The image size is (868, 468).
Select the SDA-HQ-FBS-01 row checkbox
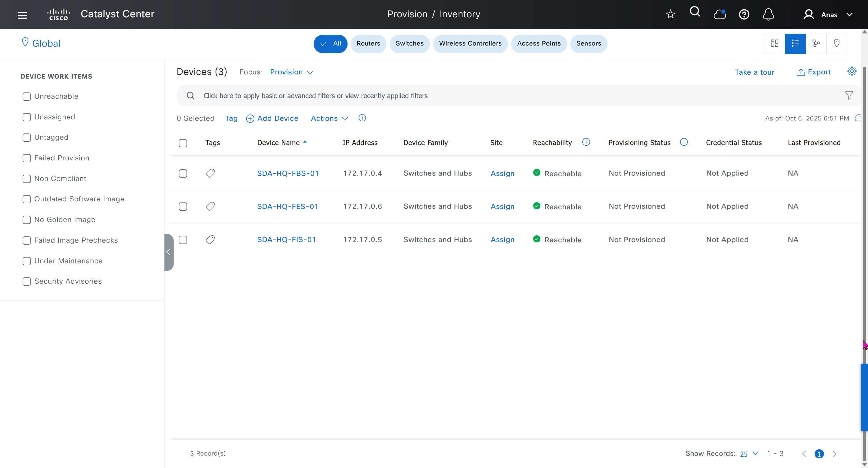coord(183,174)
